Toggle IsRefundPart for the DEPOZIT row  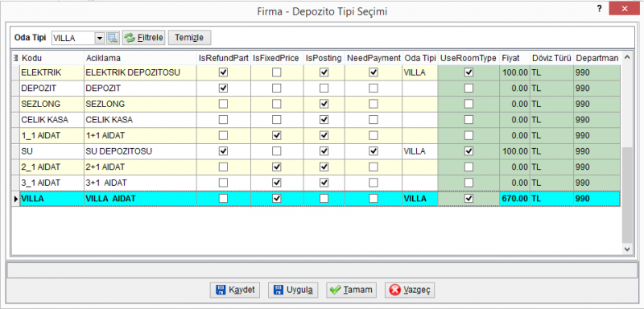[x=223, y=89]
